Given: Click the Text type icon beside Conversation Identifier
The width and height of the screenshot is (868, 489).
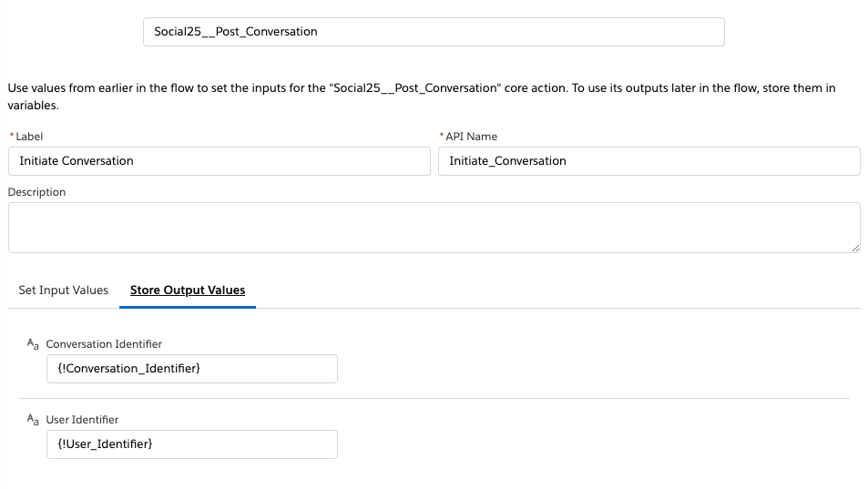Looking at the screenshot, I should 33,344.
